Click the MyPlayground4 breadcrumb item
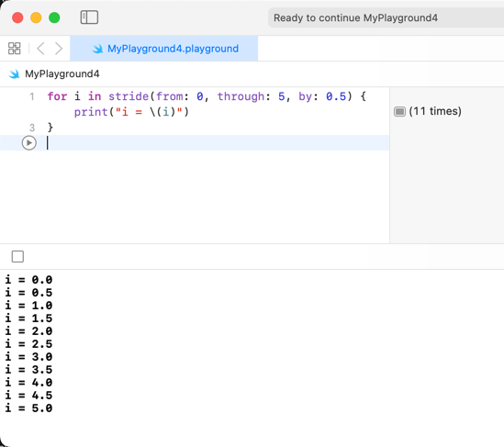This screenshot has width=504, height=447. 62,74
